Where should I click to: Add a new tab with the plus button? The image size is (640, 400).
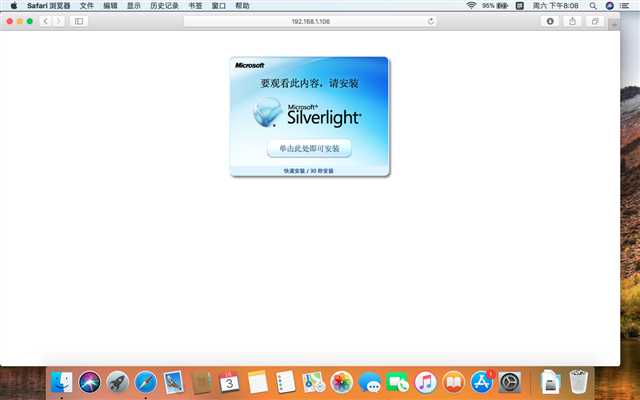point(613,25)
